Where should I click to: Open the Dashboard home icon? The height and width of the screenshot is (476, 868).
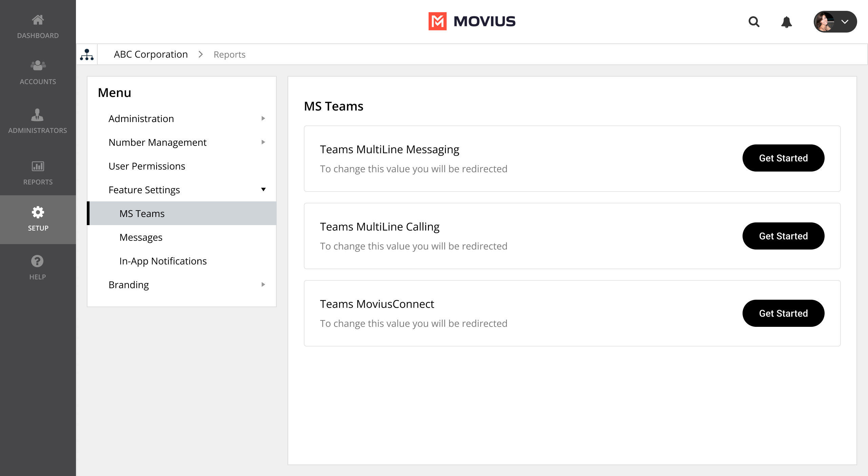coord(38,20)
